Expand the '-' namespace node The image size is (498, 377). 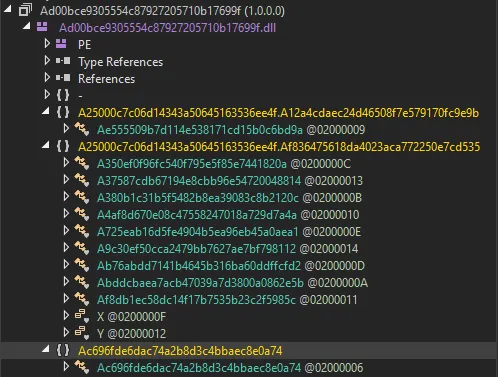47,94
